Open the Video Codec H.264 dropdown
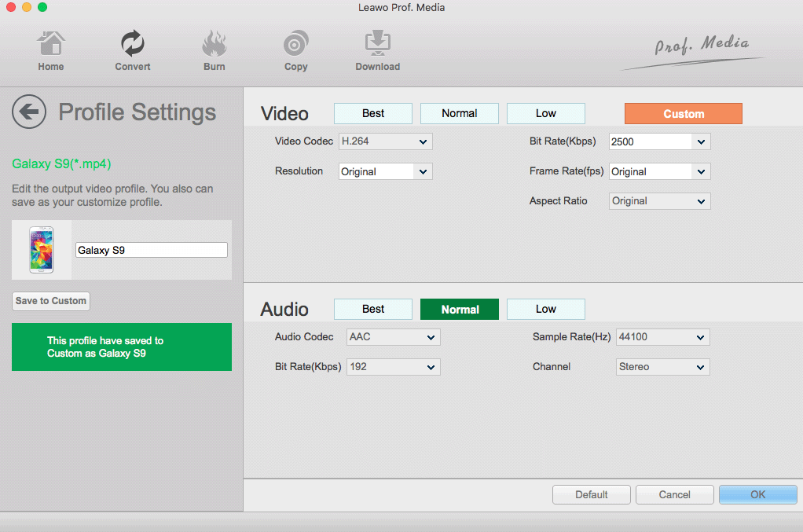The width and height of the screenshot is (803, 532). point(386,141)
